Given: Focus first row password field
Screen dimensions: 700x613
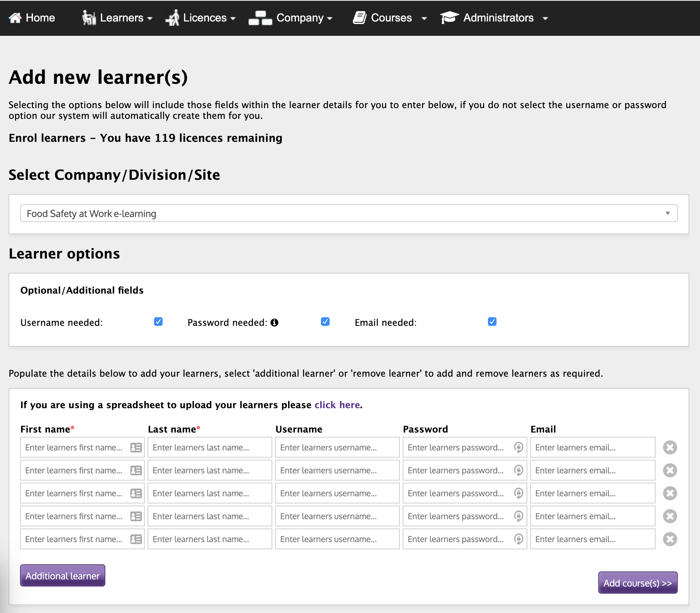Looking at the screenshot, I should (465, 448).
